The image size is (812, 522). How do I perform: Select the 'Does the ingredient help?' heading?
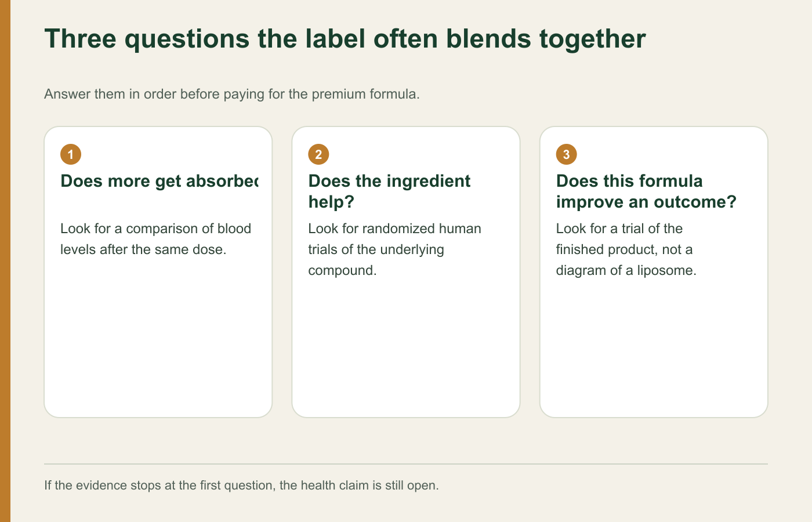point(389,191)
